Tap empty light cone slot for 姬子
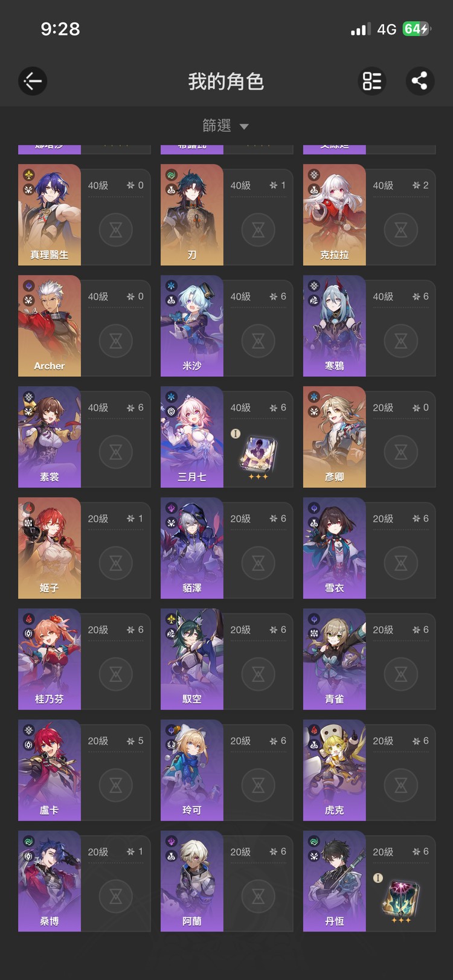This screenshot has height=980, width=453. [116, 563]
